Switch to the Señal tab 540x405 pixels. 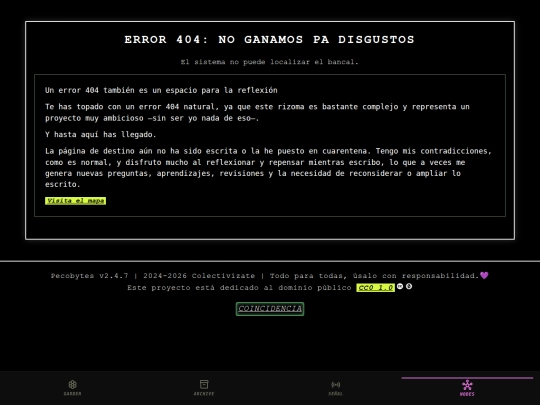[335, 387]
